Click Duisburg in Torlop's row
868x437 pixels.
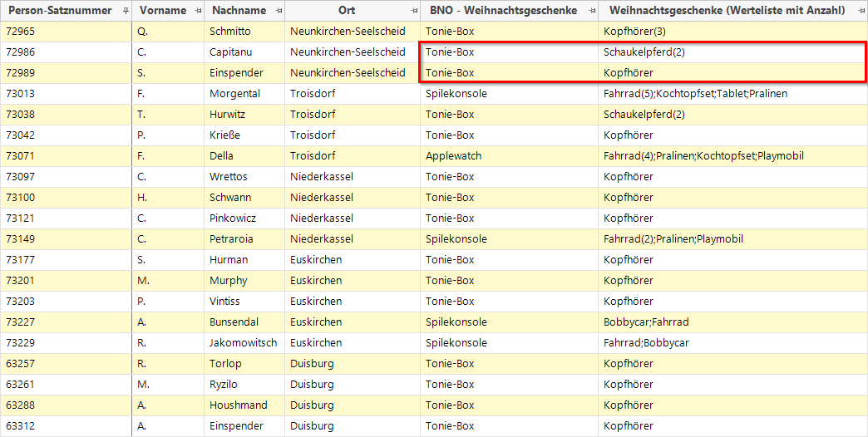click(x=312, y=363)
